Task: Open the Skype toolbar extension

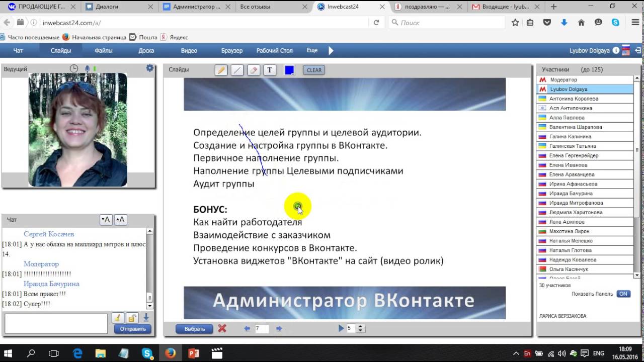Action: [x=615, y=23]
